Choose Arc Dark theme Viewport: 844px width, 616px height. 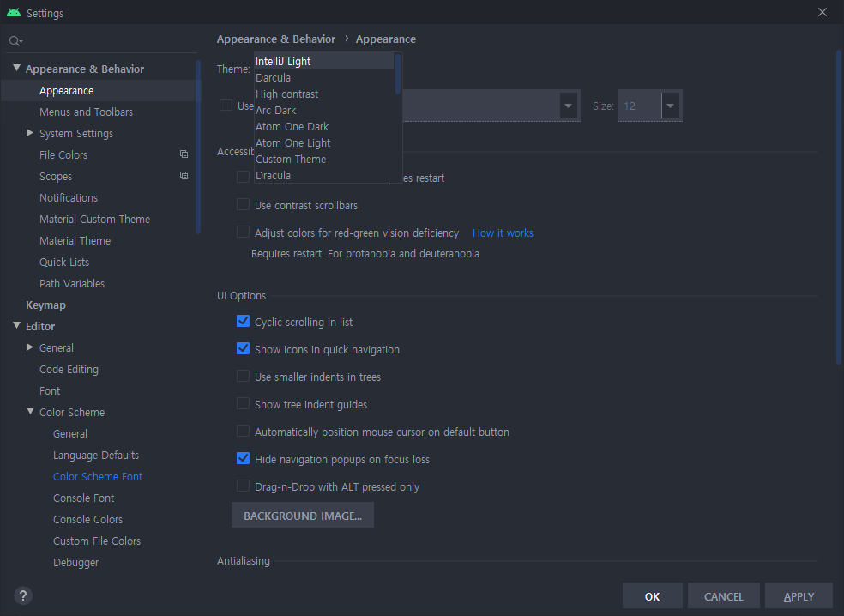[x=324, y=110]
